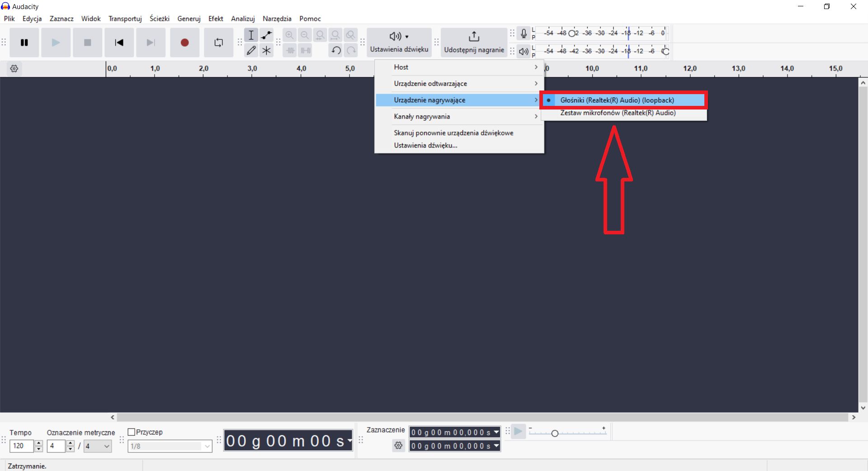
Task: Open the Transportuj menu
Action: point(125,19)
